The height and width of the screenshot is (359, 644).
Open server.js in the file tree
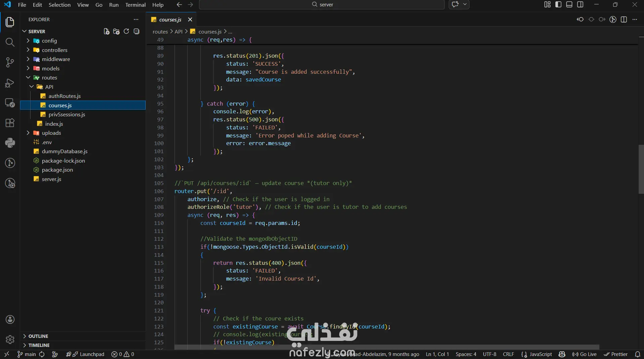(51, 179)
